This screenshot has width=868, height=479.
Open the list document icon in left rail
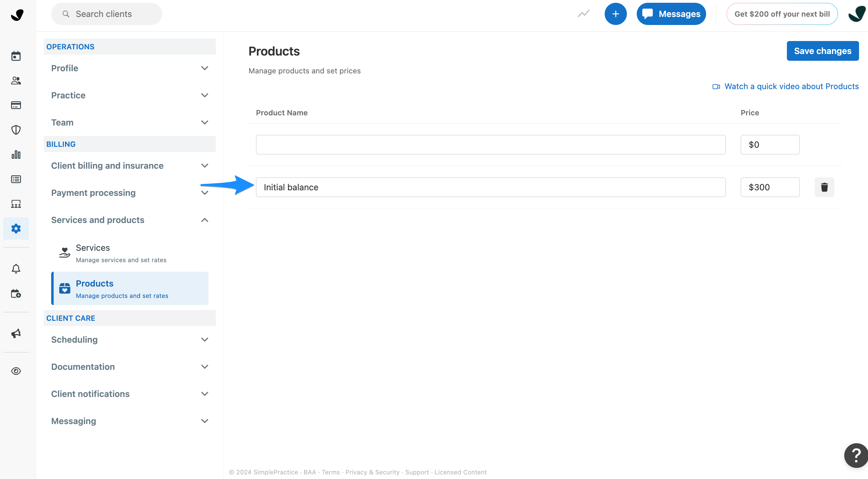(16, 179)
